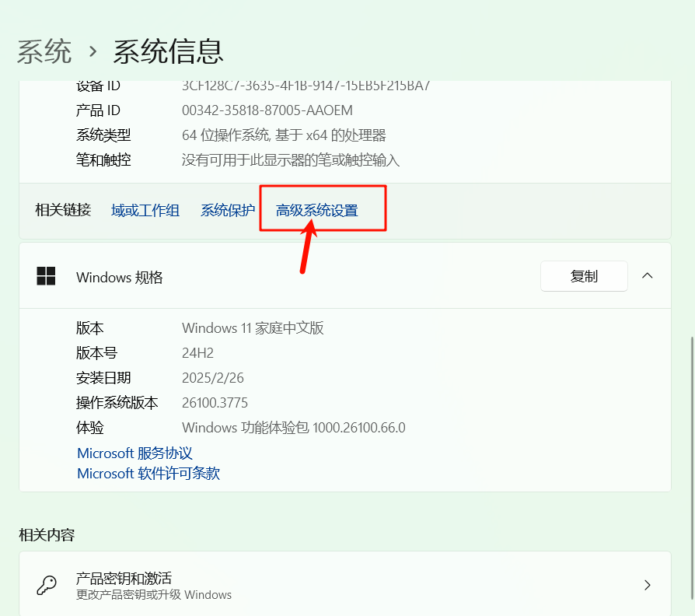Click the 版本 label in Windows 规格

pyautogui.click(x=89, y=328)
